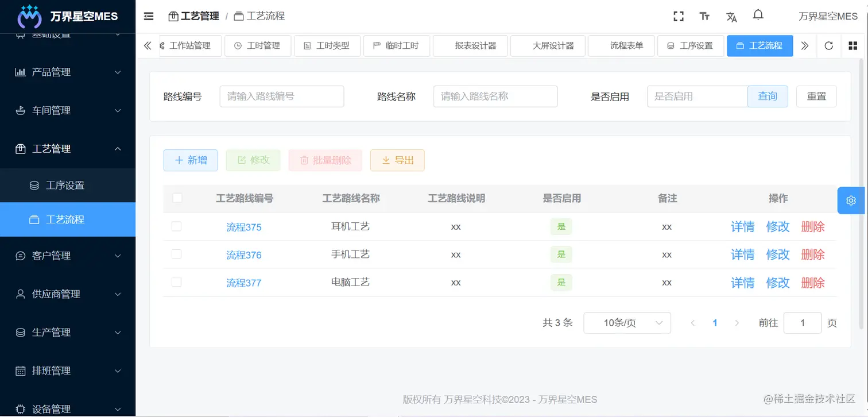Select the checkbox for 流程375 row
The image size is (868, 417).
(x=177, y=226)
